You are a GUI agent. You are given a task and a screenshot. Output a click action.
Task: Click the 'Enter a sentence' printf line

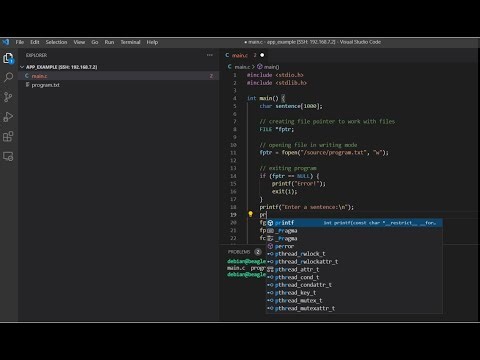[x=307, y=207]
